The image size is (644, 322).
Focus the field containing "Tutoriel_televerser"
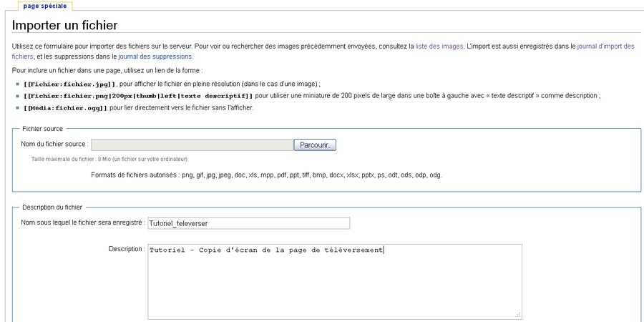click(248, 223)
